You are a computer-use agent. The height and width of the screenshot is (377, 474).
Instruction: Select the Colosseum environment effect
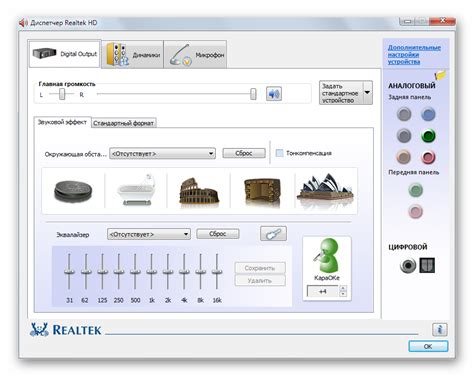coord(199,191)
